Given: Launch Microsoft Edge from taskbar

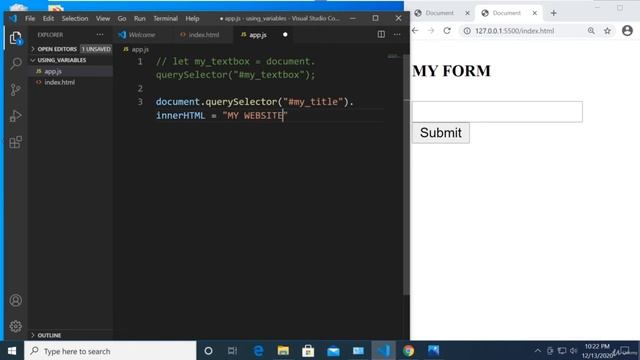Looking at the screenshot, I should click(x=258, y=351).
